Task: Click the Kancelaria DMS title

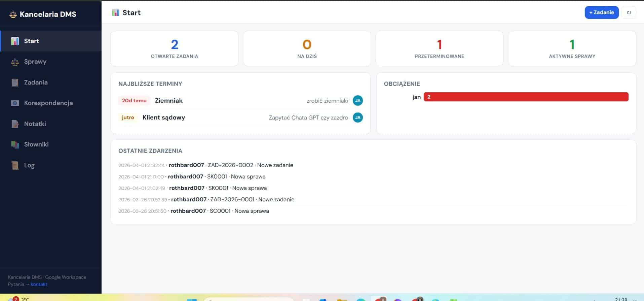Action: point(48,14)
